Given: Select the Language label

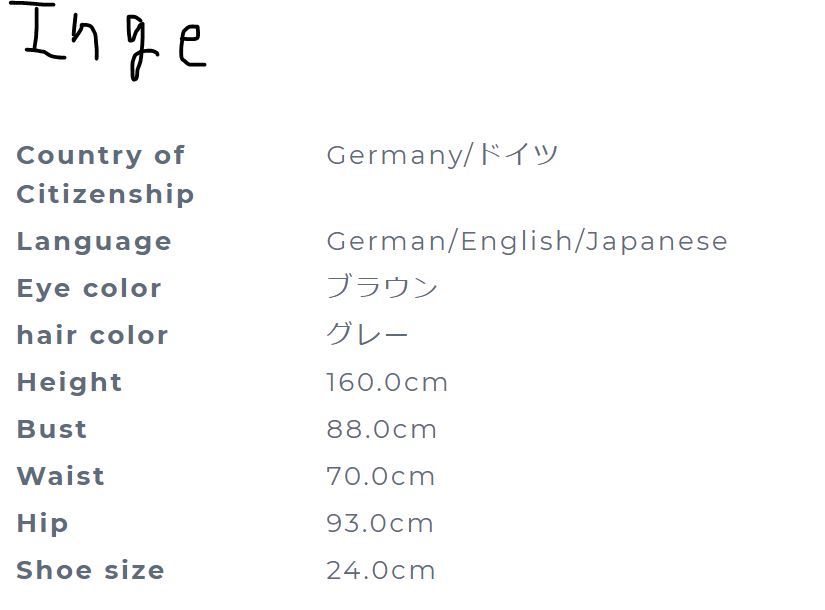Looking at the screenshot, I should (x=94, y=242).
